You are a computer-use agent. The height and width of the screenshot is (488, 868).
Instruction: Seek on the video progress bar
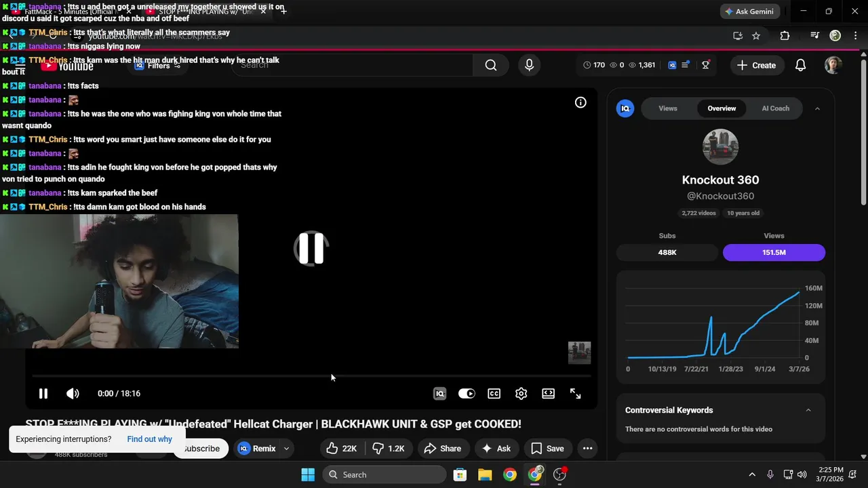311,375
